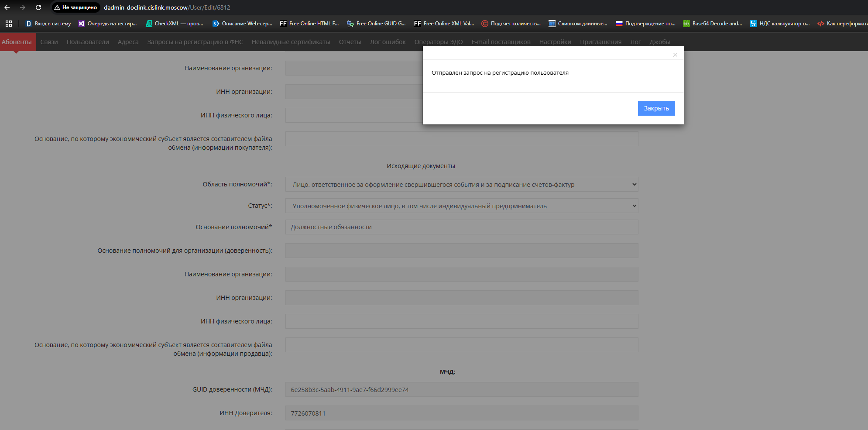Click the seller information ('продавца') basis field
This screenshot has height=430, width=868.
click(x=462, y=345)
